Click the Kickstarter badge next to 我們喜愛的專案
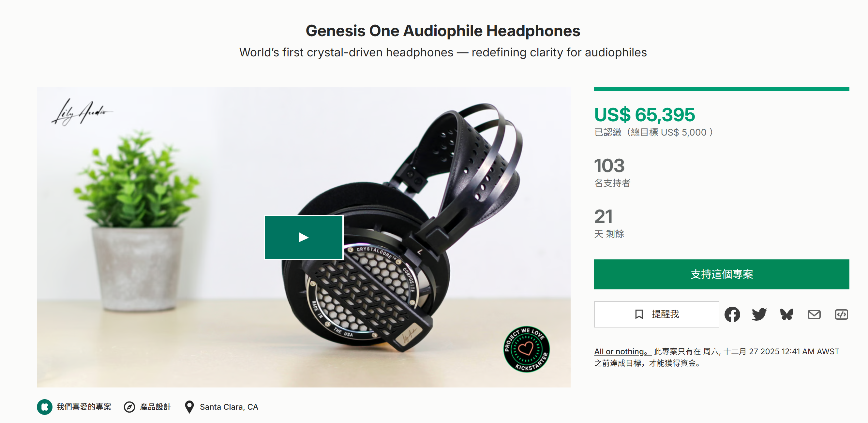 pos(44,407)
